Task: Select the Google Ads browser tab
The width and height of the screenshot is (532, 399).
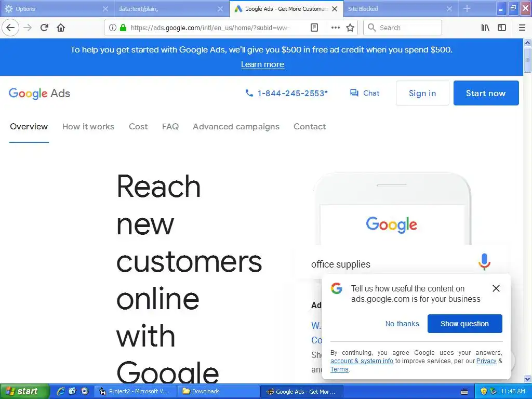Action: [x=286, y=9]
